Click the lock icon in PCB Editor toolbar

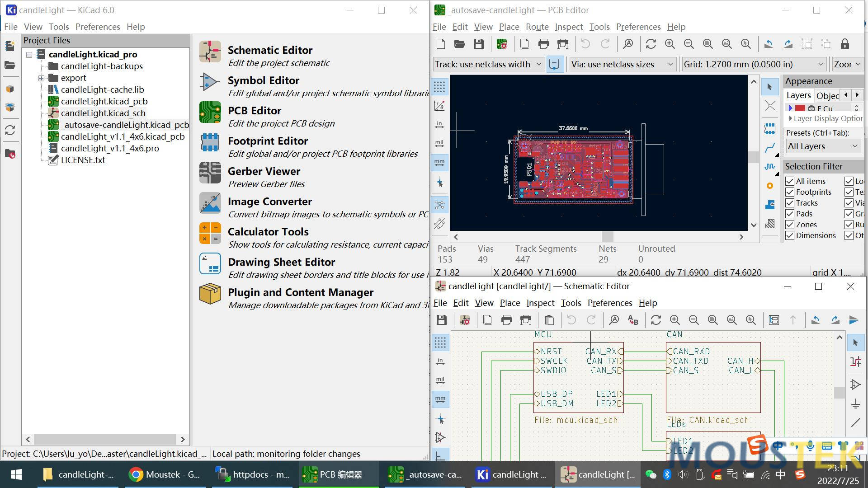pyautogui.click(x=844, y=44)
